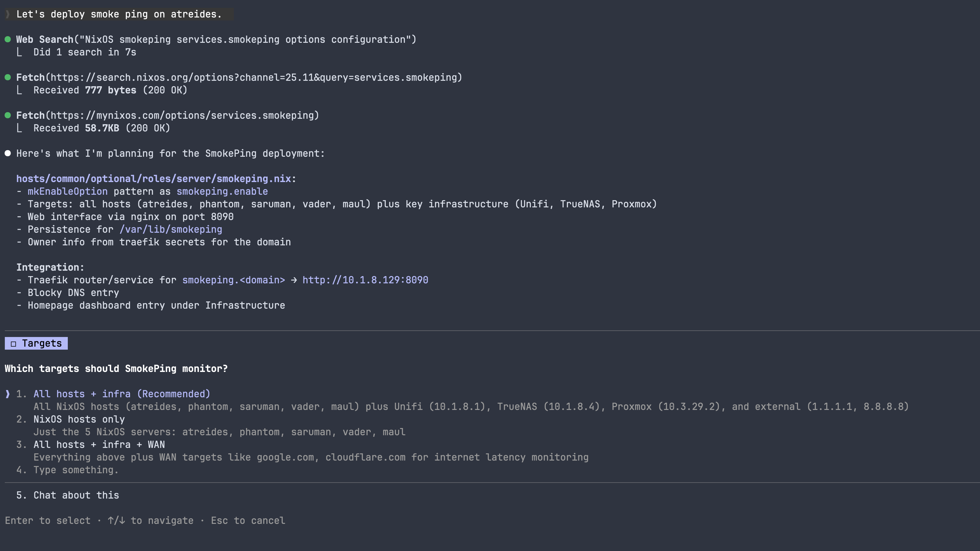Viewport: 980px width, 551px height.
Task: Click the green status dot beside Web Search
Action: (x=8, y=39)
